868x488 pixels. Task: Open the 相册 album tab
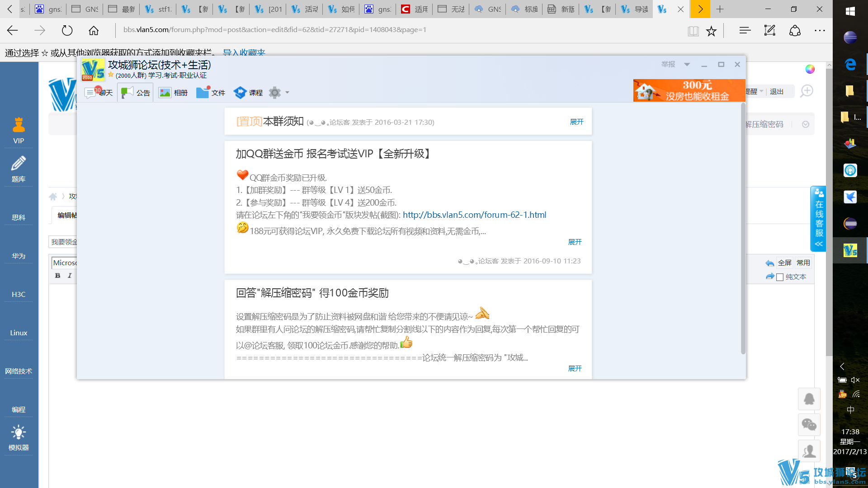click(173, 93)
